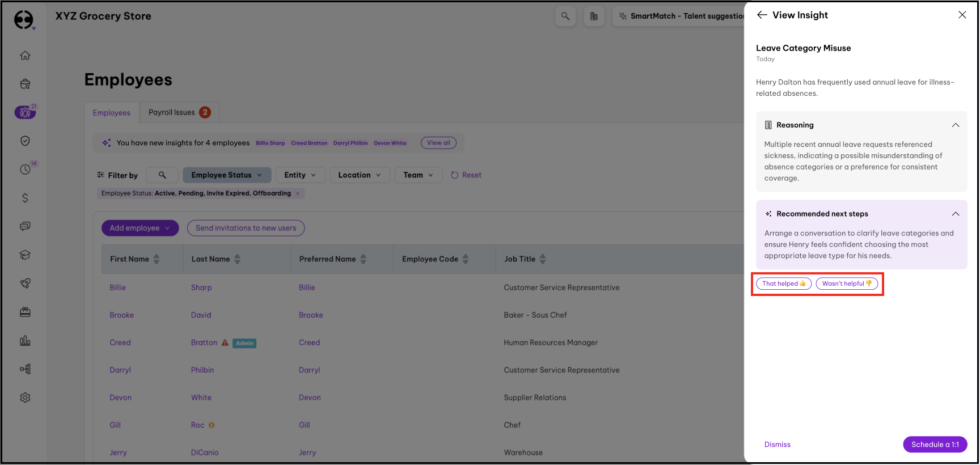The height and width of the screenshot is (465, 980).
Task: Collapse the Reasoning section
Action: (956, 125)
